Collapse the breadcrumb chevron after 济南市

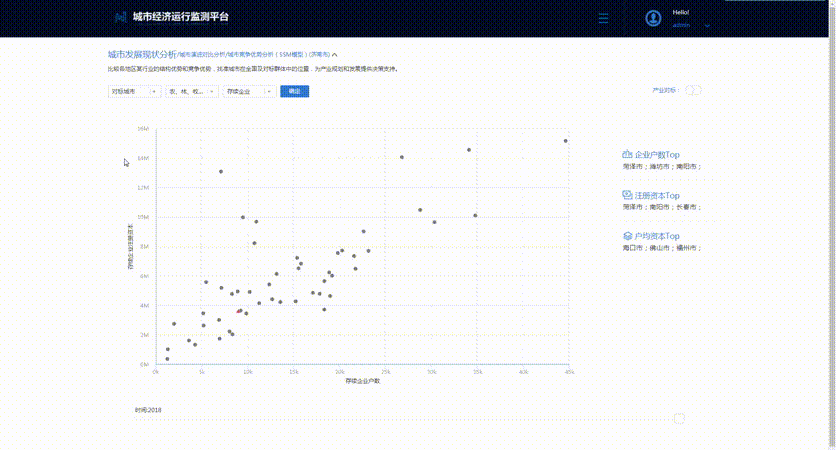(x=334, y=54)
